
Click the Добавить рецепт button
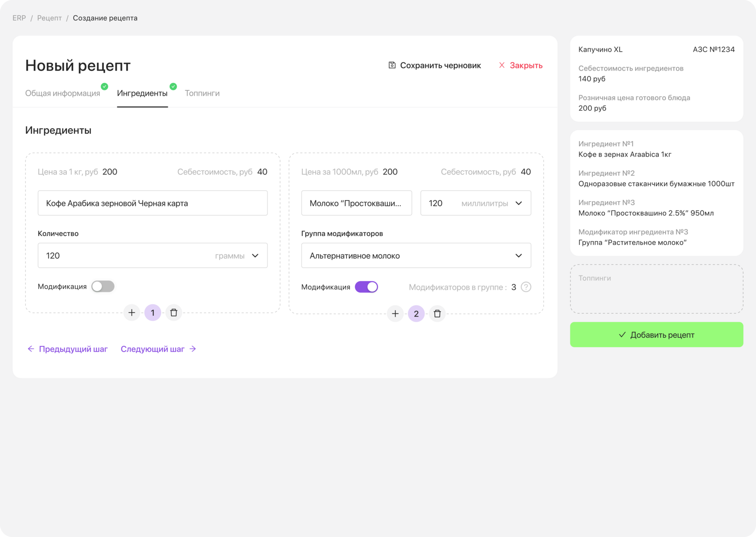[x=656, y=335]
